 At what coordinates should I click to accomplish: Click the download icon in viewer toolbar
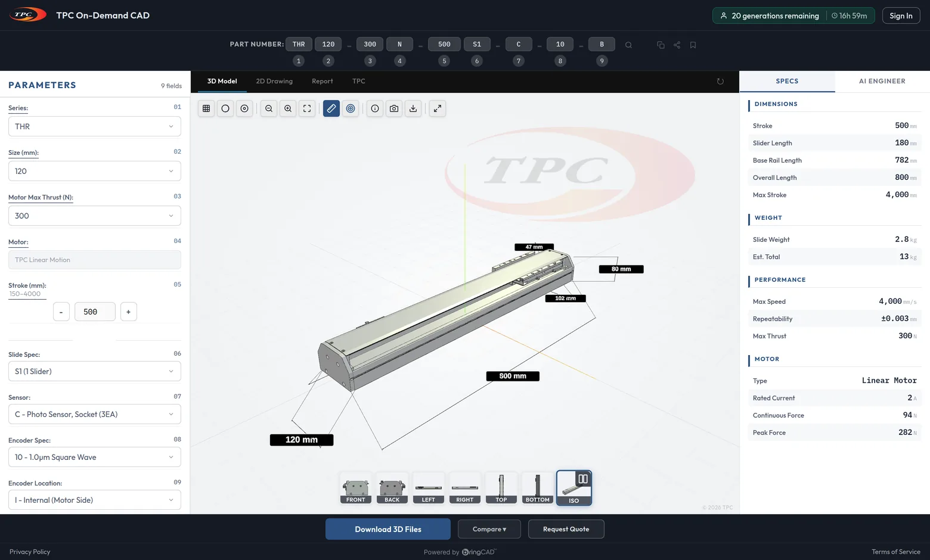point(413,108)
